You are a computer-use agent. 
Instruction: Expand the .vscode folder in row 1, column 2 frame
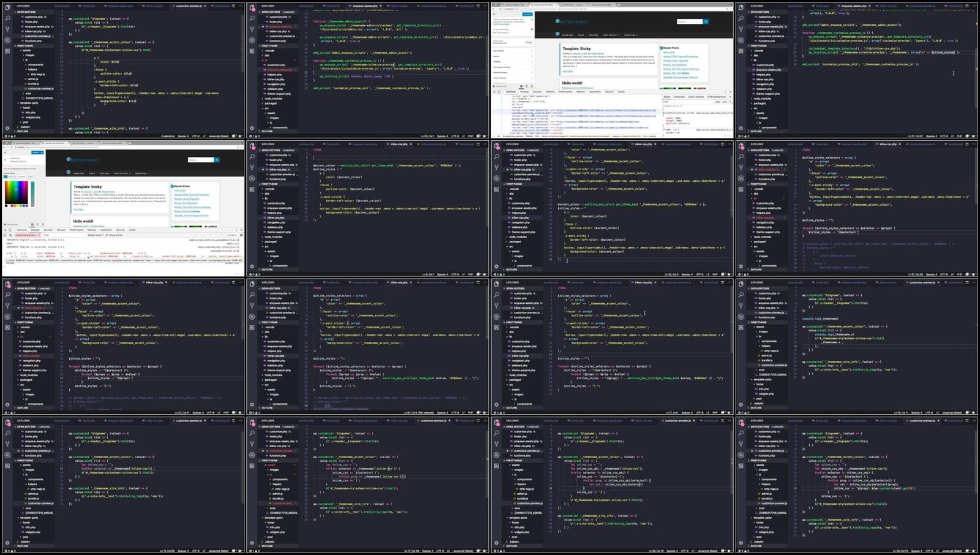[269, 50]
